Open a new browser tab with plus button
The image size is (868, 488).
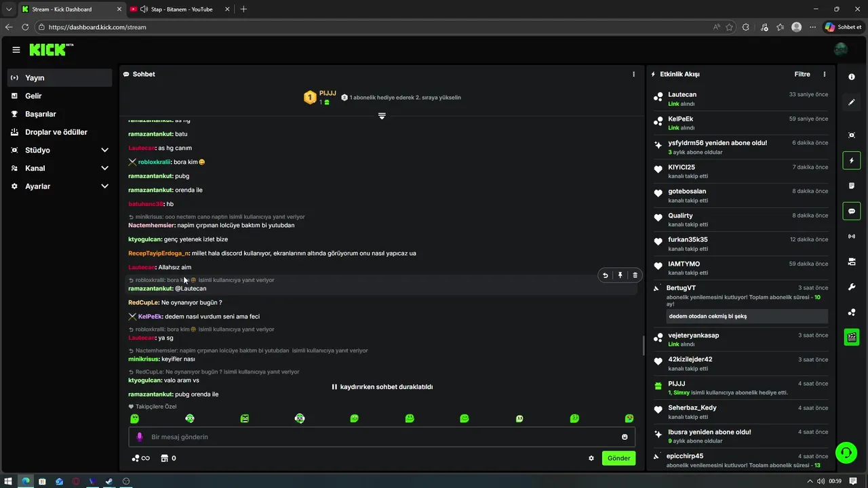tap(243, 9)
